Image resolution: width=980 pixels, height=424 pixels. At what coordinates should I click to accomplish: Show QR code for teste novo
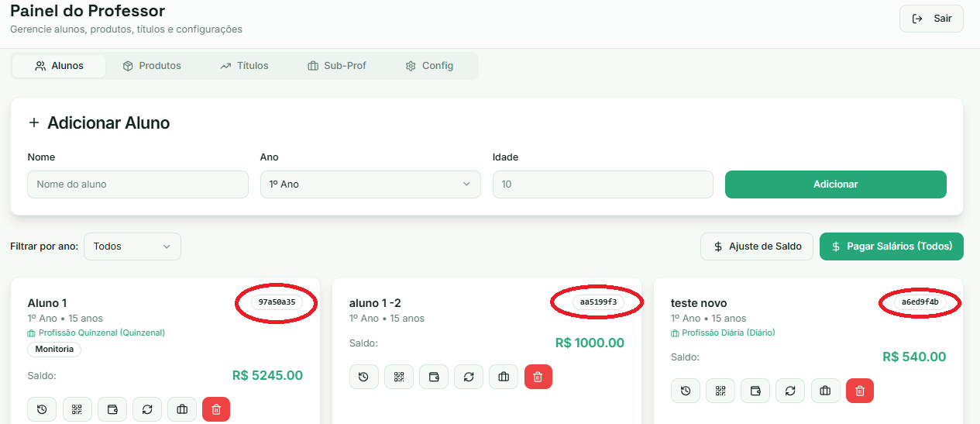click(x=720, y=391)
